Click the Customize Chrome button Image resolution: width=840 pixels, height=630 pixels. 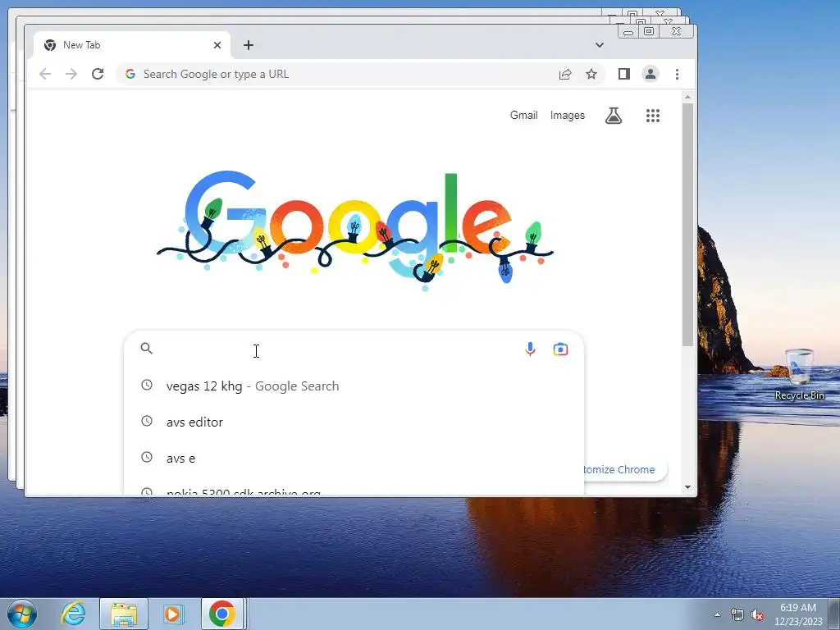pos(624,469)
